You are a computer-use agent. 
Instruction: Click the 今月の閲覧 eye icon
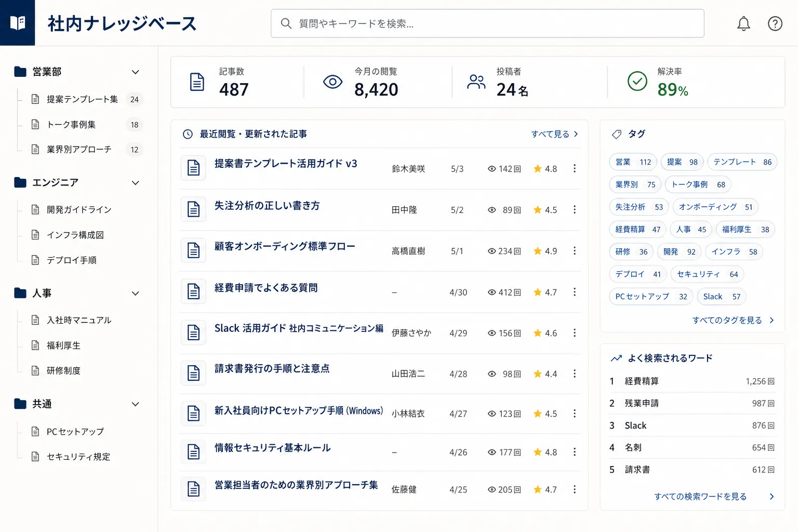[x=332, y=82]
